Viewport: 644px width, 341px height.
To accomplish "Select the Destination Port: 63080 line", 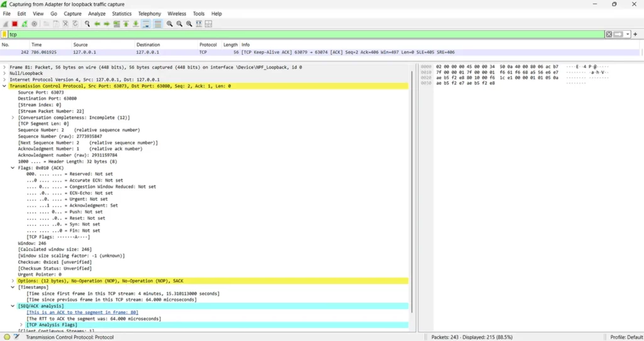I will tap(47, 99).
